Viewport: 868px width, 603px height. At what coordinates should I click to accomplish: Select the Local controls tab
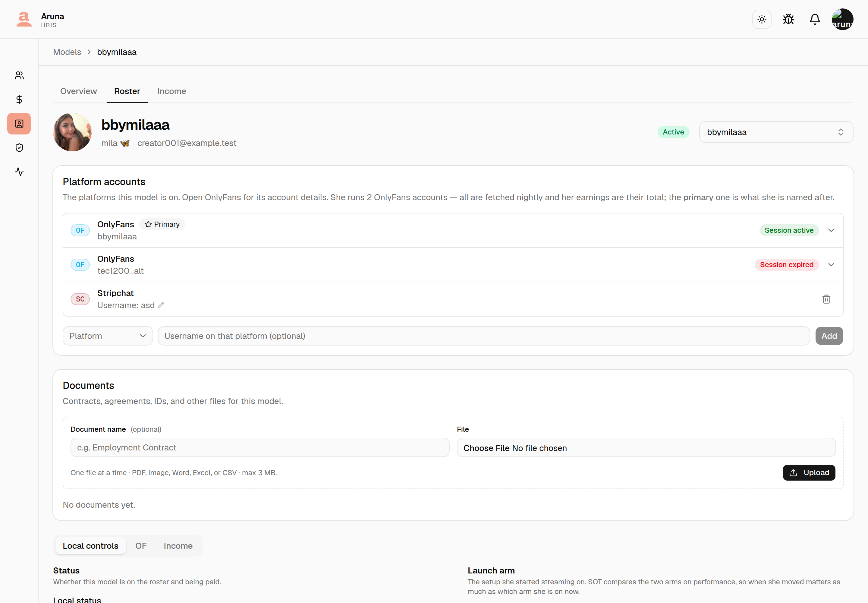91,546
